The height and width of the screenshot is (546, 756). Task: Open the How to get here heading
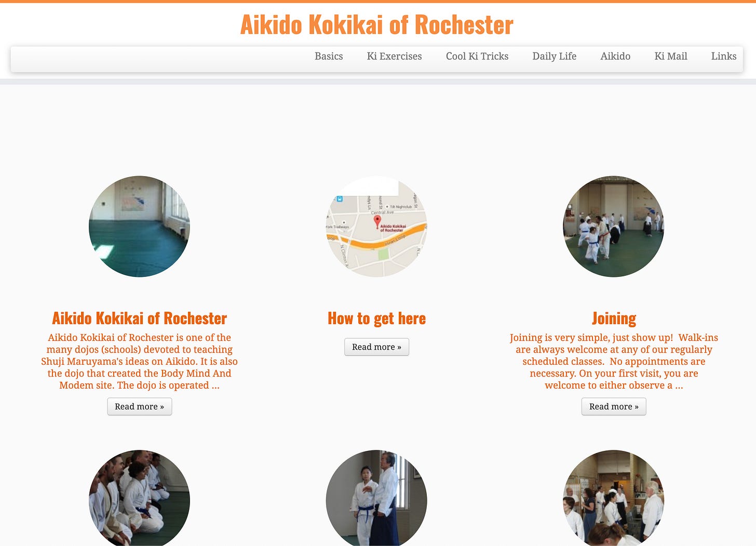(x=376, y=318)
